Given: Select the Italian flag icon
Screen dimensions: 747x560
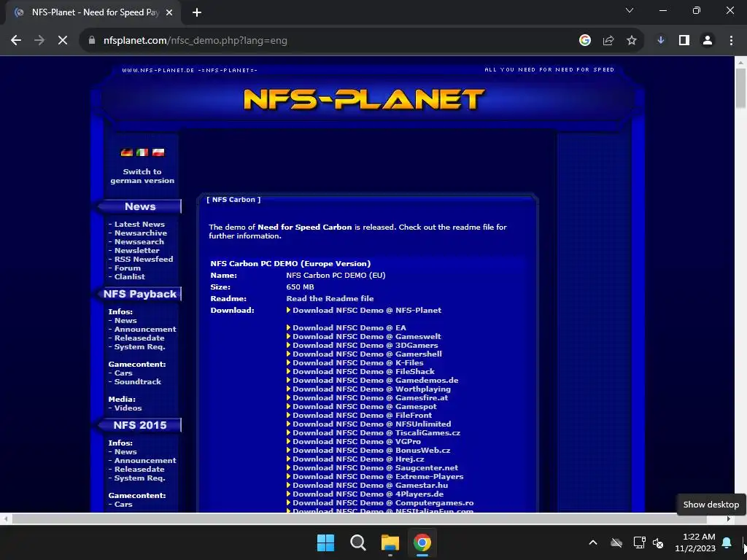Looking at the screenshot, I should (x=142, y=152).
